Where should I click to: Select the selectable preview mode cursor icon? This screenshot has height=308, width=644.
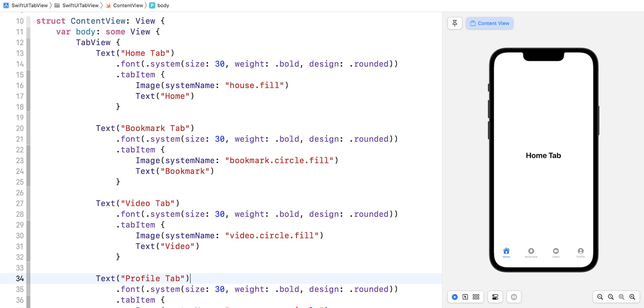pyautogui.click(x=465, y=297)
